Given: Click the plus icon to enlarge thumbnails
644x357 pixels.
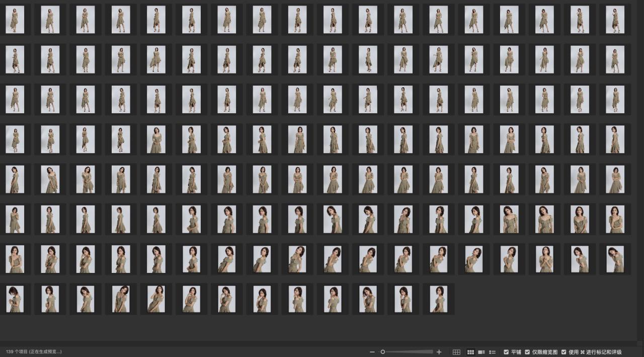Looking at the screenshot, I should point(439,352).
